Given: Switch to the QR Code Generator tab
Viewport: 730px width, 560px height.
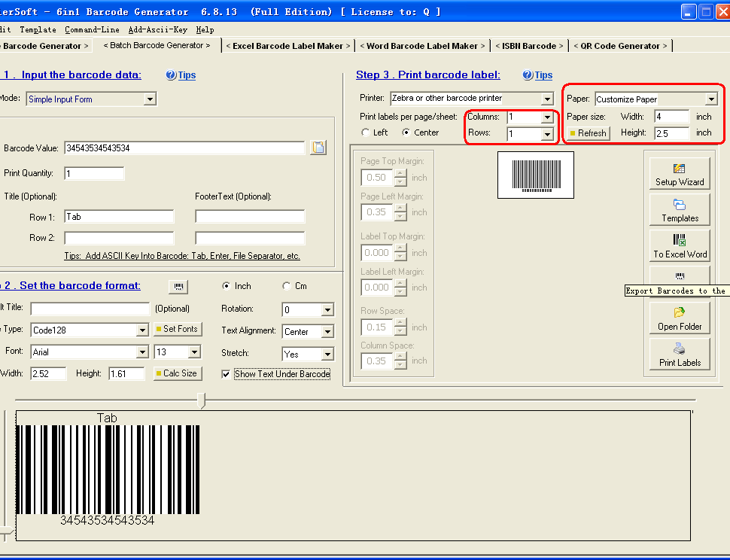Looking at the screenshot, I should [x=620, y=45].
